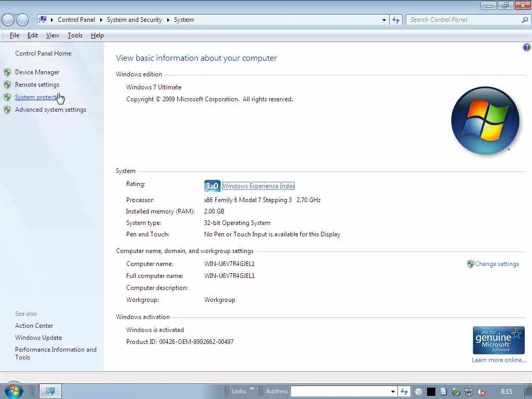Click the System taskbar button
Screen dimensions: 532x399
50,391
